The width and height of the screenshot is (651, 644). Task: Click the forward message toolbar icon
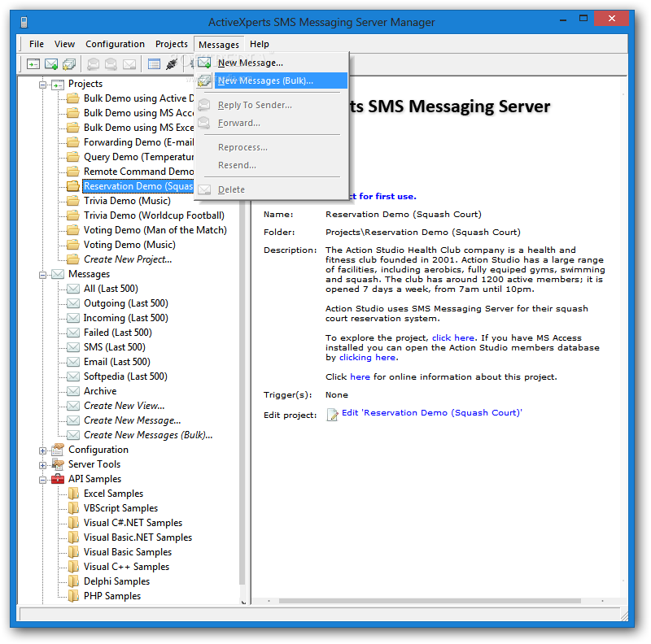[111, 64]
